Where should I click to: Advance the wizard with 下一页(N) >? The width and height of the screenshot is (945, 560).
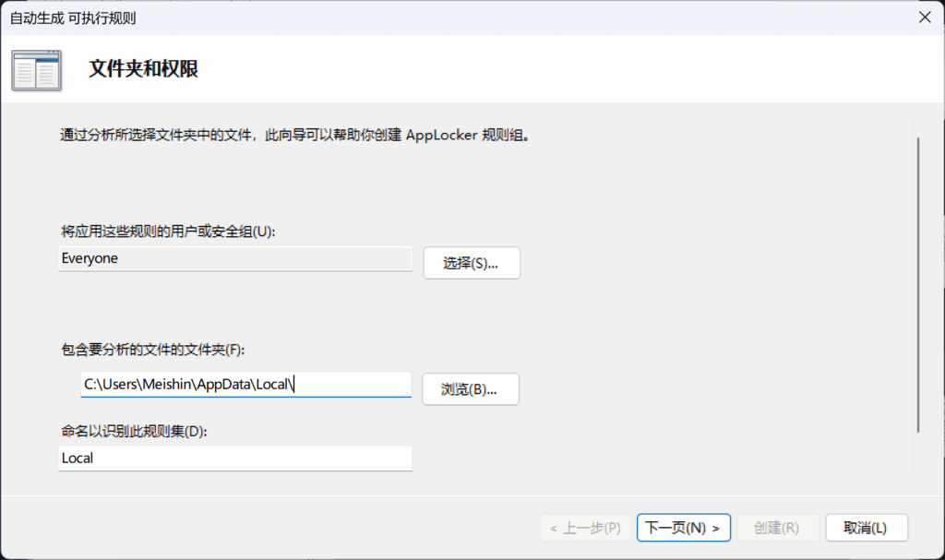(x=683, y=527)
